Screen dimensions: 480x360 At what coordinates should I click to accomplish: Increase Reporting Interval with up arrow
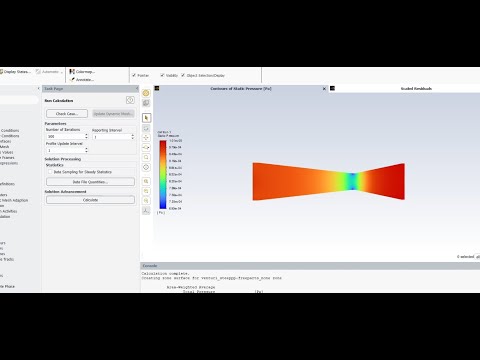click(x=133, y=135)
